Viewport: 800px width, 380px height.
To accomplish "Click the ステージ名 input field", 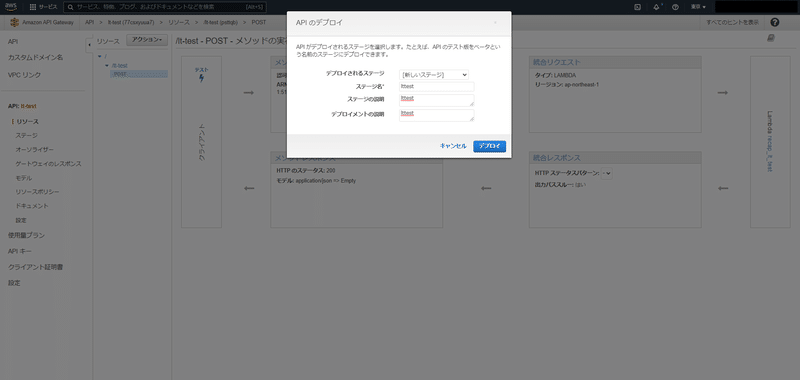I will [x=437, y=87].
